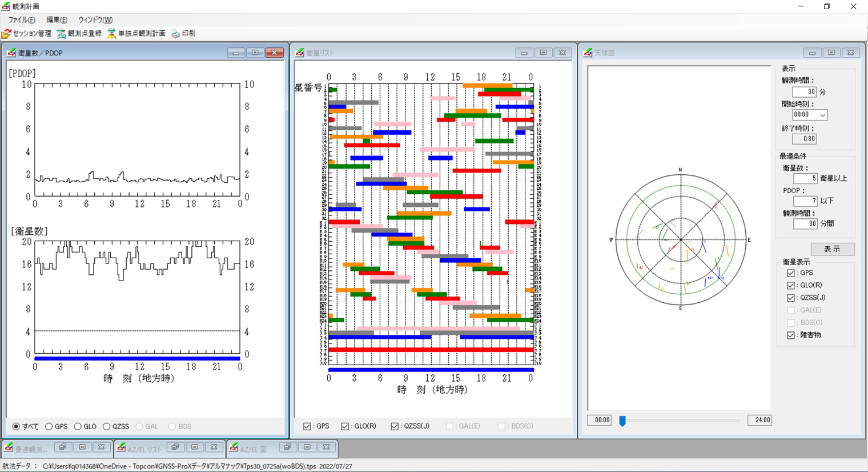Click the 終了時刻 field showing 0:30
Viewport: 868px width, 472px height.
tap(805, 139)
